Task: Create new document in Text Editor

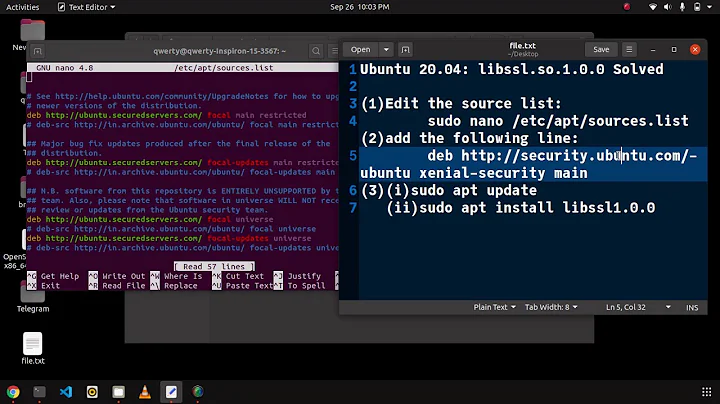Action: pos(405,50)
